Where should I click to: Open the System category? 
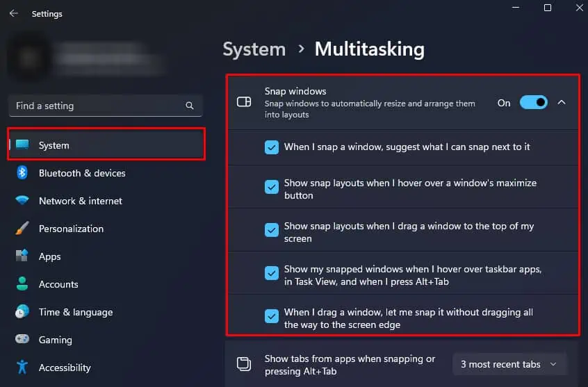coord(106,145)
